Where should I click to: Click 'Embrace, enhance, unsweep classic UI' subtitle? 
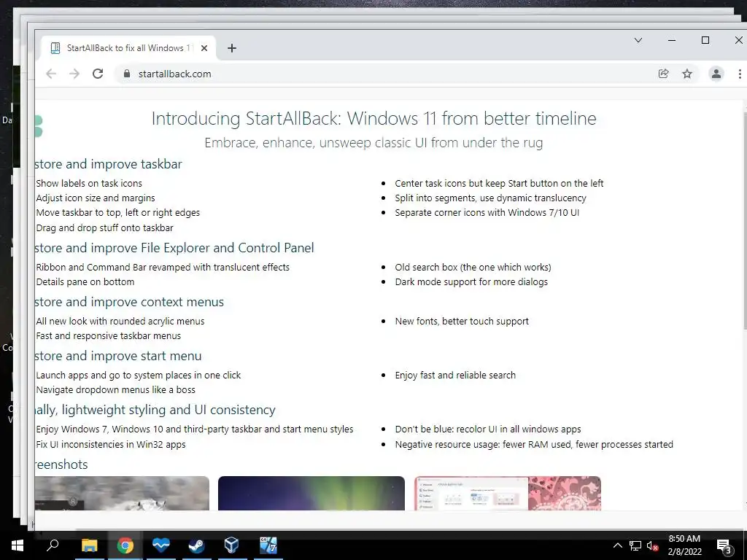pos(373,142)
